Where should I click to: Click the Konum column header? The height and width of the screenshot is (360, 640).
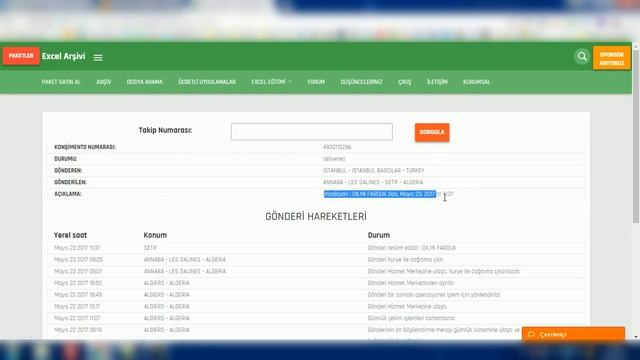coord(155,235)
